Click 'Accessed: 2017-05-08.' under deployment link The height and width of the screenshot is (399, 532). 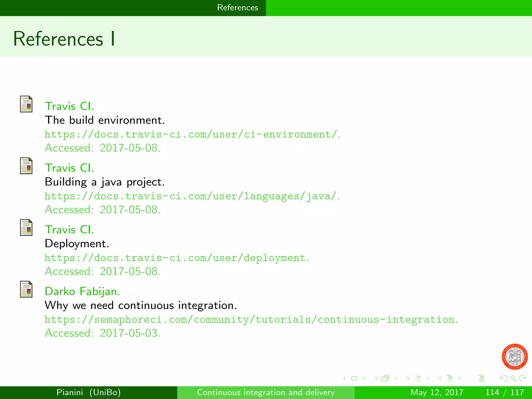pyautogui.click(x=103, y=271)
